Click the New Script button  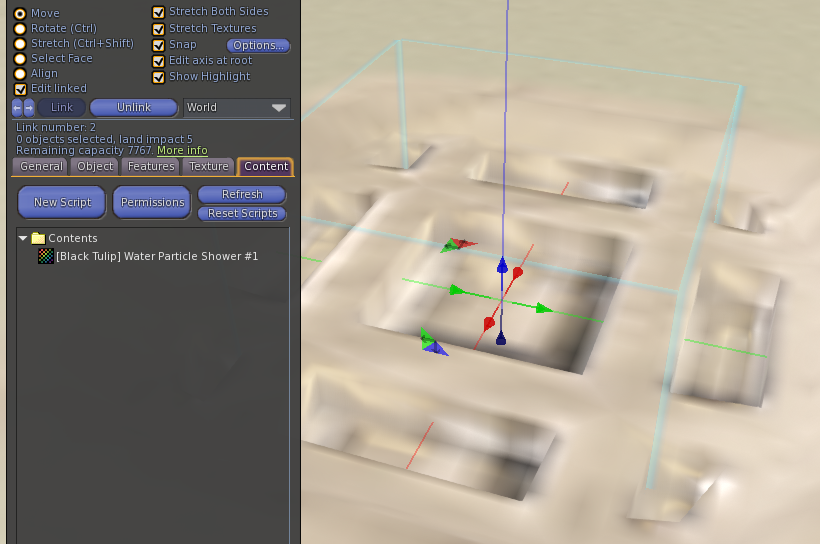pos(62,202)
